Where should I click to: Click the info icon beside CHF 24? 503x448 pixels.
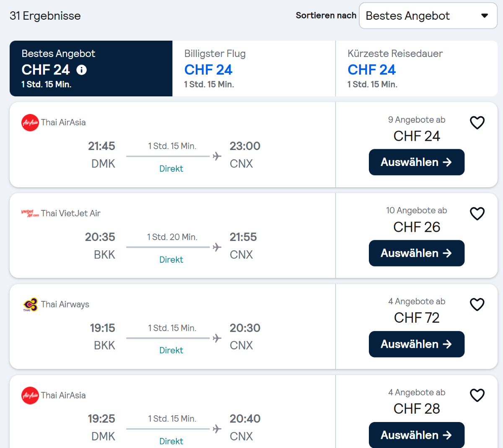tap(82, 70)
